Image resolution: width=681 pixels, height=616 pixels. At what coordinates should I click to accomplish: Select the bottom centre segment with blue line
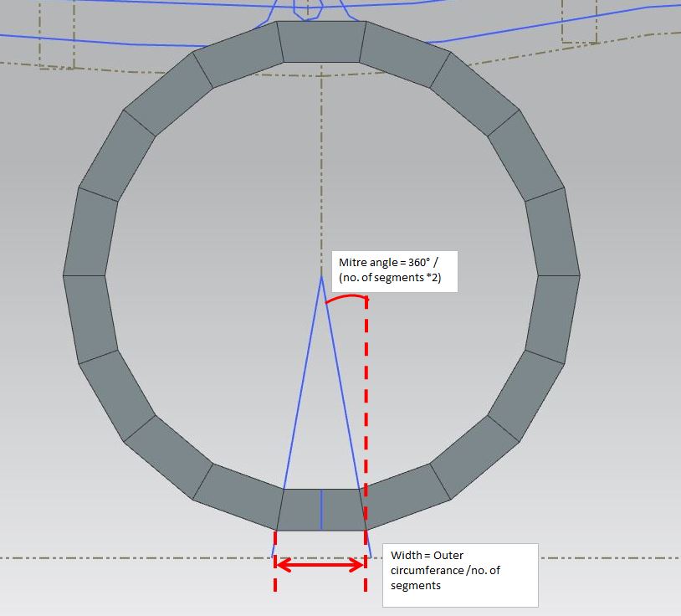(321, 510)
